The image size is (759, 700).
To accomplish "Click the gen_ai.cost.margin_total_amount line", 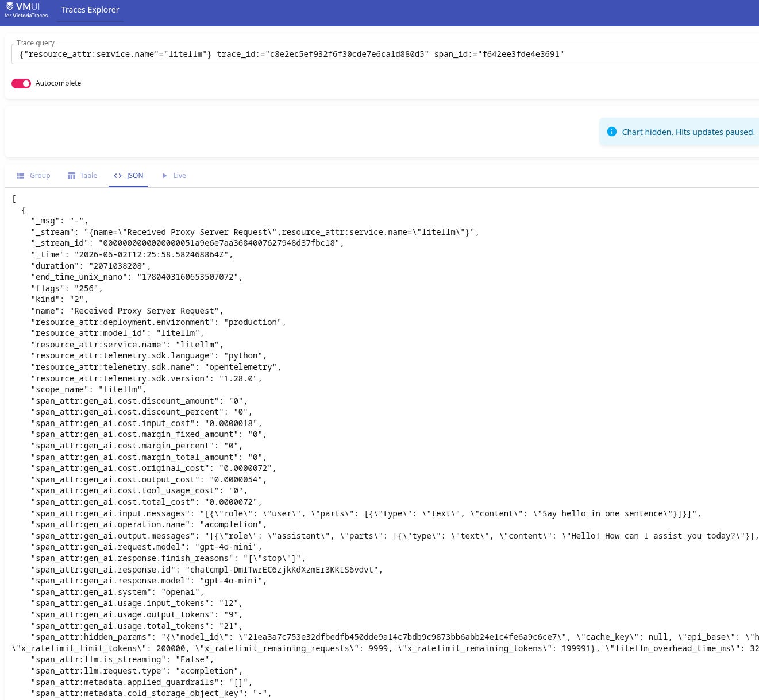I will [x=149, y=457].
